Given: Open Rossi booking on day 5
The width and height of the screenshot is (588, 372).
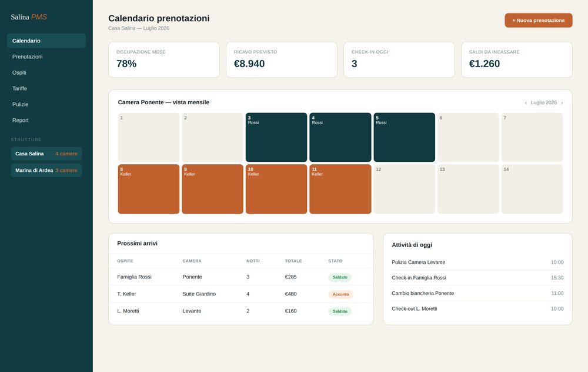Looking at the screenshot, I should pyautogui.click(x=405, y=137).
